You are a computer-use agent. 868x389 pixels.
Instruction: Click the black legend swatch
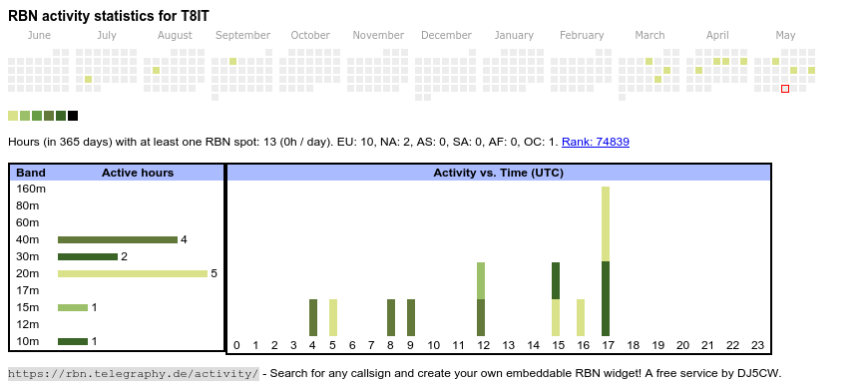pyautogui.click(x=73, y=116)
